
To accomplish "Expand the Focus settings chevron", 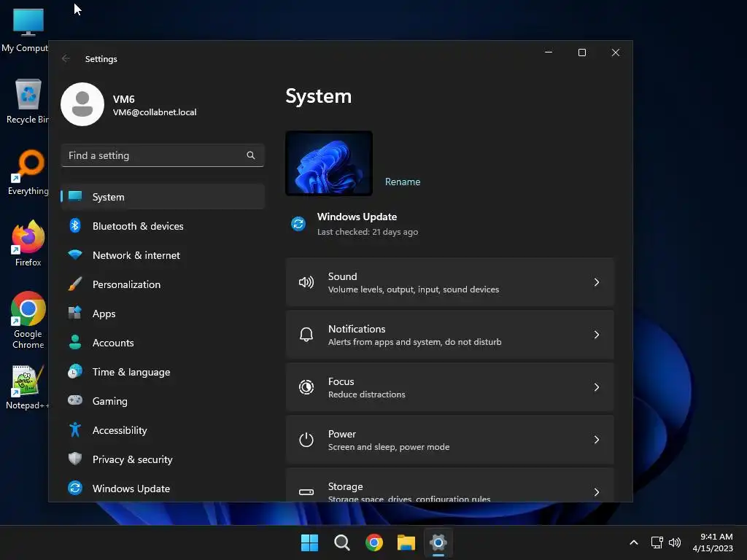I will [597, 387].
